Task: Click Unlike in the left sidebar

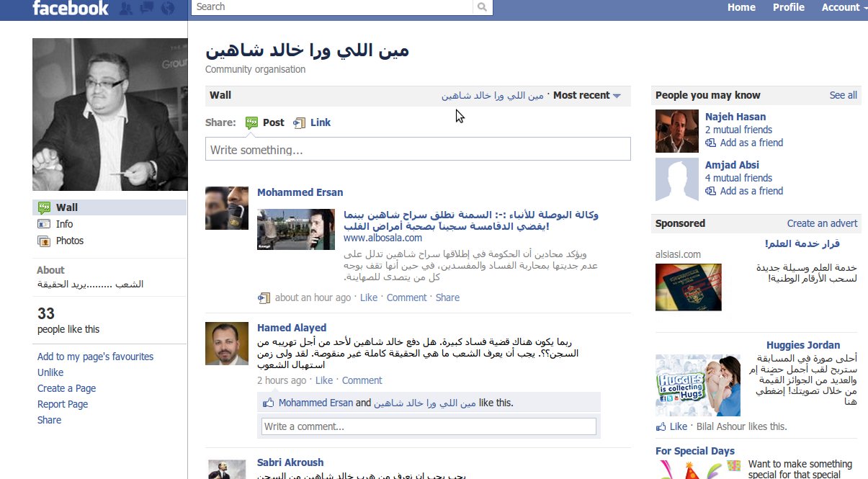Action: (50, 372)
